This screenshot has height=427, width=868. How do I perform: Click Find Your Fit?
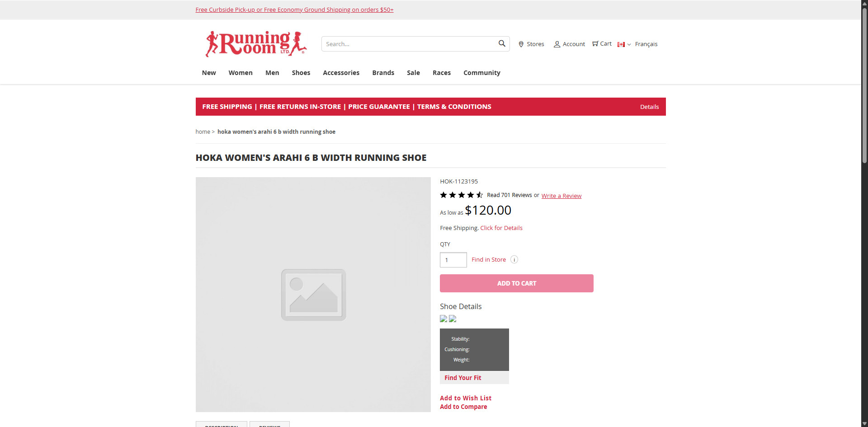462,378
